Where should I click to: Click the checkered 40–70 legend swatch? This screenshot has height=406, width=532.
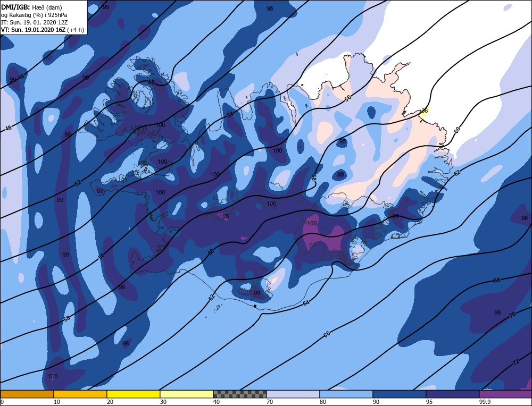point(240,394)
